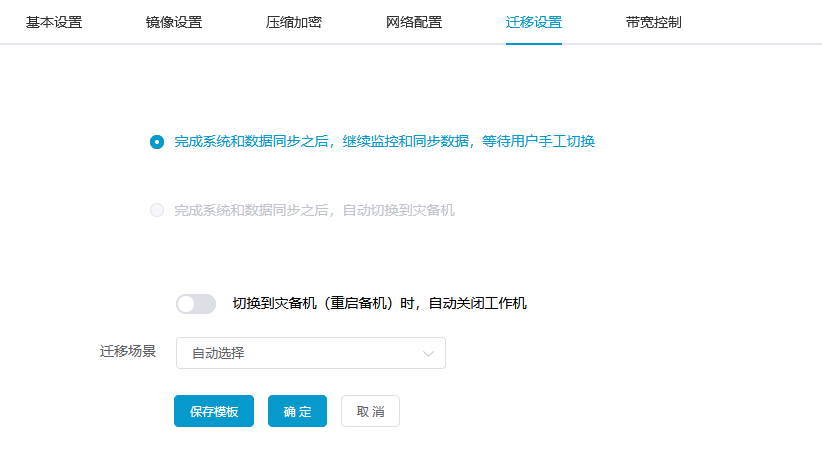Confirm with the 确定 button
The image size is (822, 455).
click(x=297, y=411)
